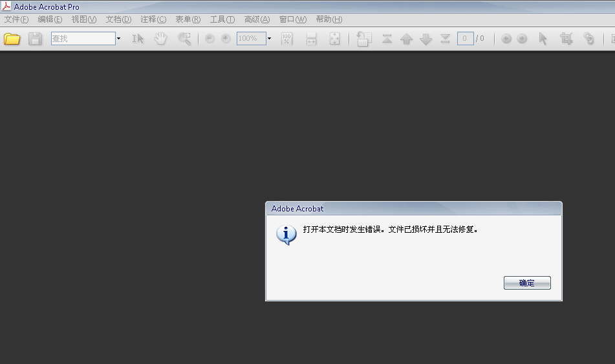Select the text Select tool
The width and height of the screenshot is (615, 364).
pos(138,38)
